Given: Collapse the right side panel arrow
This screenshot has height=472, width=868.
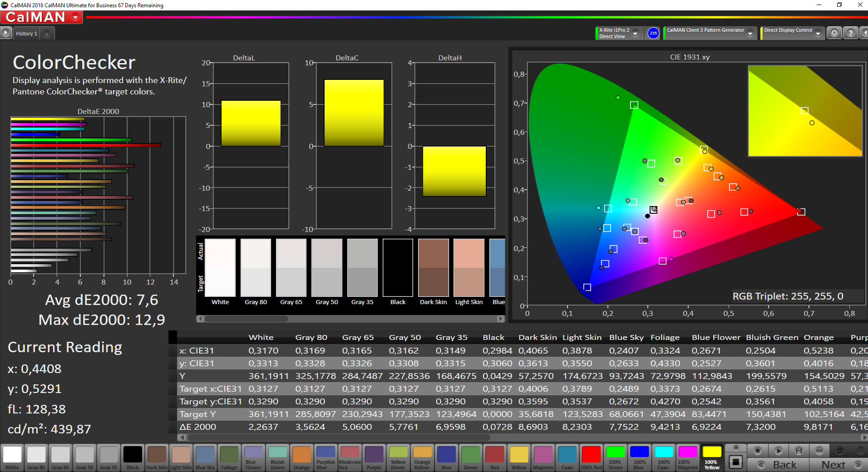Looking at the screenshot, I should coord(864,33).
